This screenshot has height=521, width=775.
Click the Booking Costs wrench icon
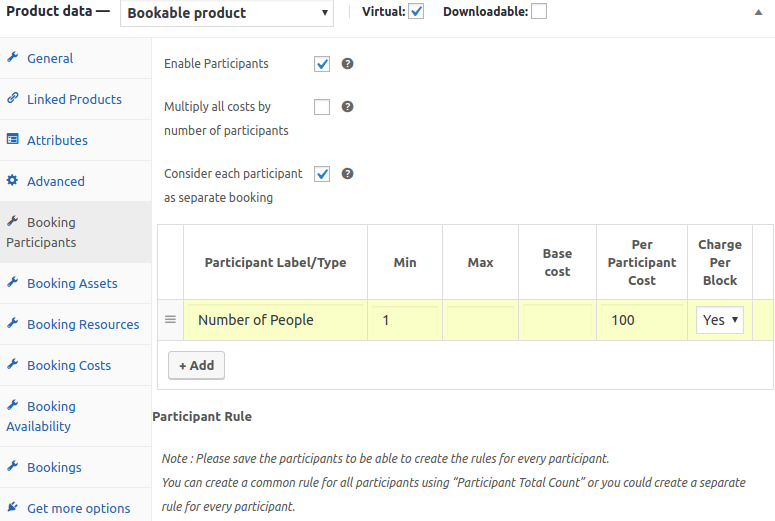point(13,364)
